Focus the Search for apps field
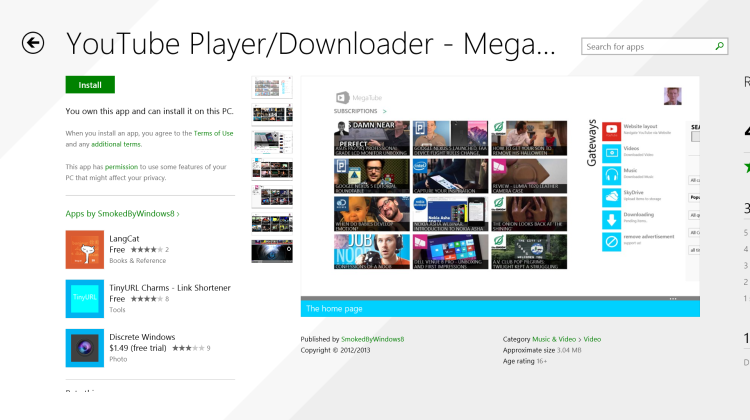Viewport: 750px width, 420px height. 654,46
